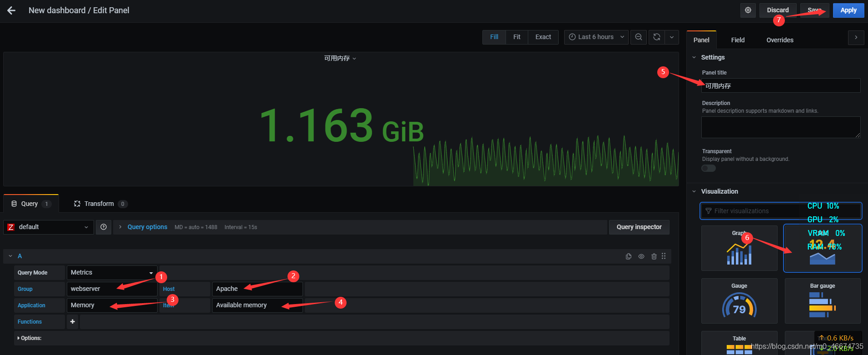
Task: Switch to the Transform tab
Action: click(99, 204)
